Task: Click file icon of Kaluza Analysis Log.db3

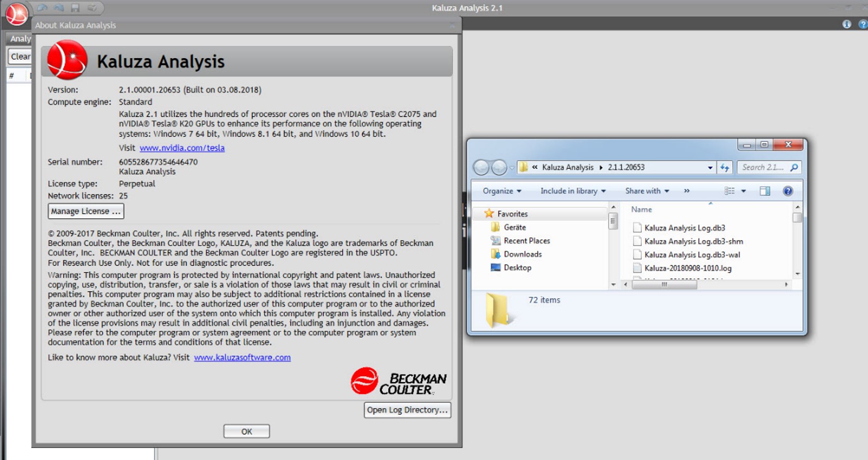Action: pyautogui.click(x=637, y=228)
